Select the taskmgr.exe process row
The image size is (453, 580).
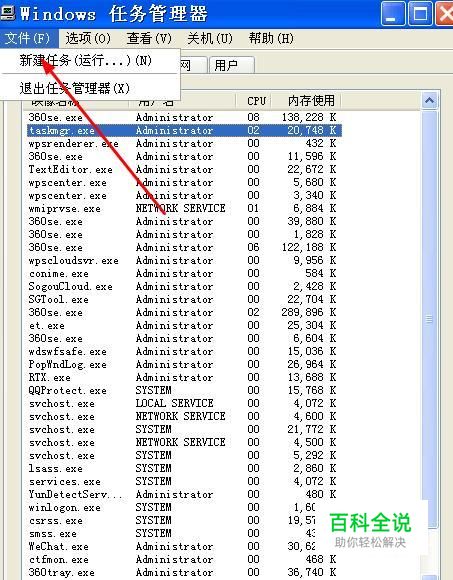click(x=184, y=131)
